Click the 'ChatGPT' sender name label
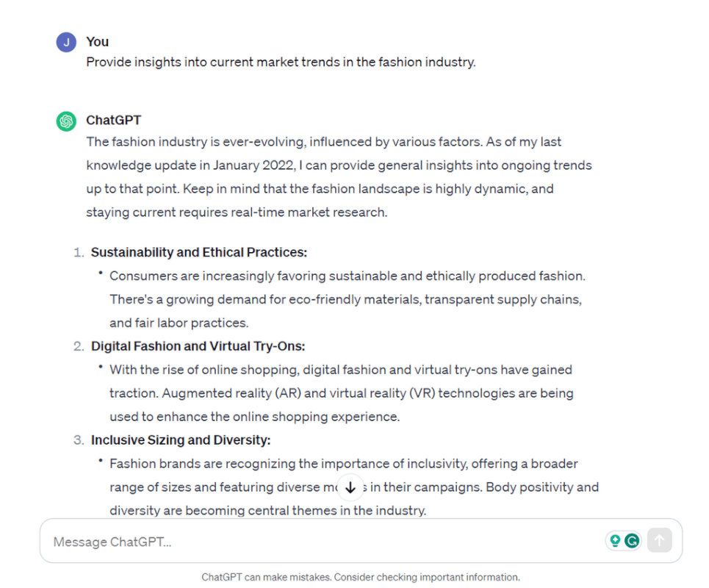 point(113,120)
